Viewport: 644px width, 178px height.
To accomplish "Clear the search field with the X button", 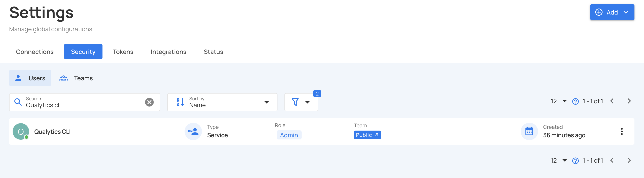I will [149, 102].
